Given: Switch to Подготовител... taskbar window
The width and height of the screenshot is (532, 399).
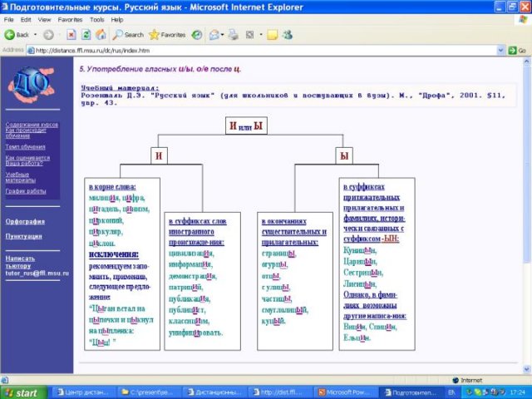Looking at the screenshot, I should 410,392.
